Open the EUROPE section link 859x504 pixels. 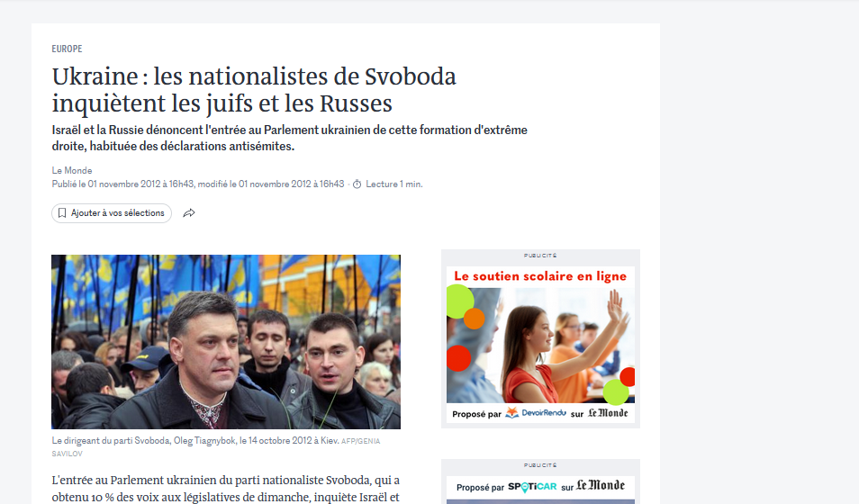coord(67,49)
